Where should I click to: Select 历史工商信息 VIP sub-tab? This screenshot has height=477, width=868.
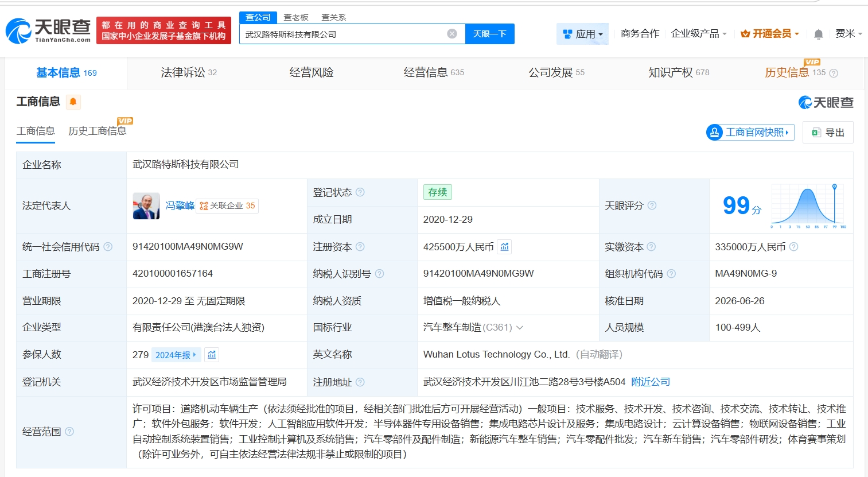coord(98,131)
